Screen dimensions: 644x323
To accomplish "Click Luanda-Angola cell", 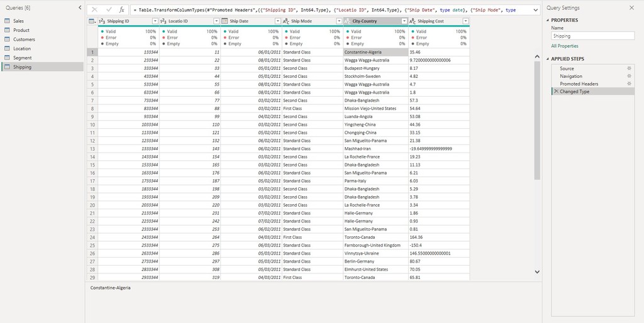I will point(376,116).
